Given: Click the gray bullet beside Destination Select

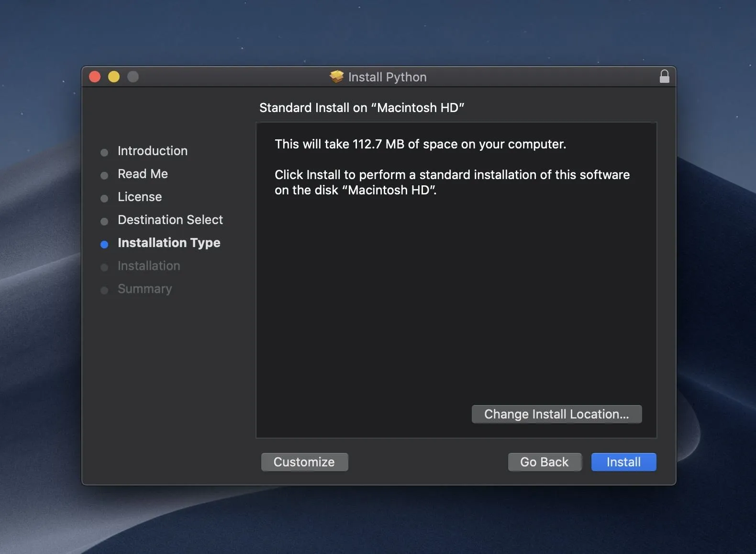Looking at the screenshot, I should 104,222.
